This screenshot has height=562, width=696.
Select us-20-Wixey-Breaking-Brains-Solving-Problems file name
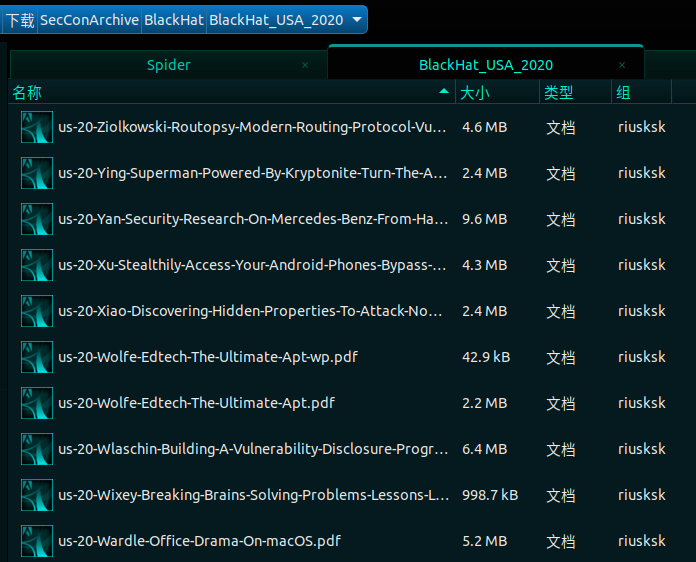tap(253, 495)
